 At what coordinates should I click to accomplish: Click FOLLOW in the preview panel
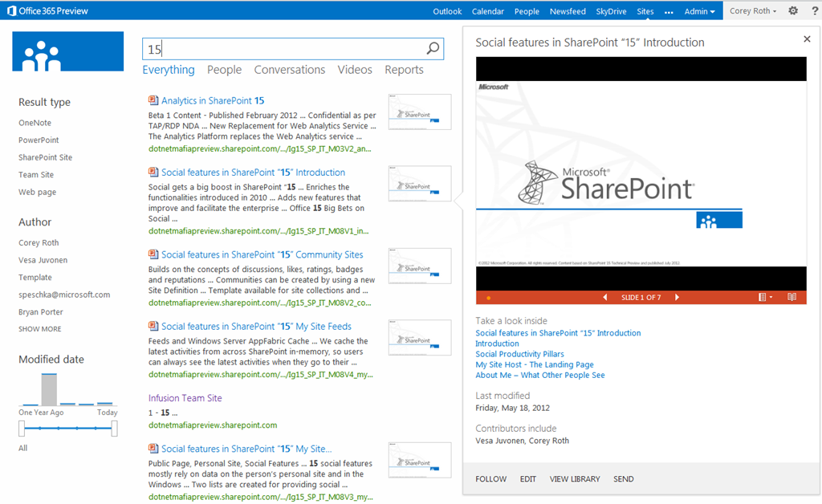pos(490,479)
